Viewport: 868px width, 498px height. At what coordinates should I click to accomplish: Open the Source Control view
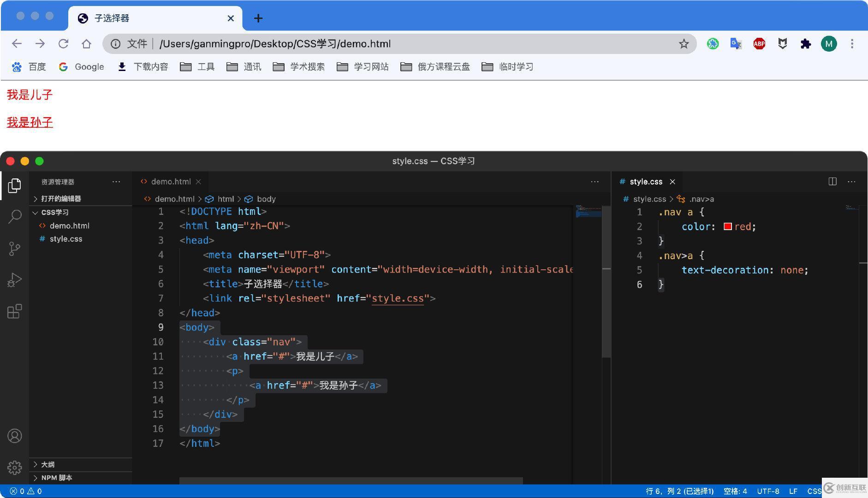[x=15, y=249]
